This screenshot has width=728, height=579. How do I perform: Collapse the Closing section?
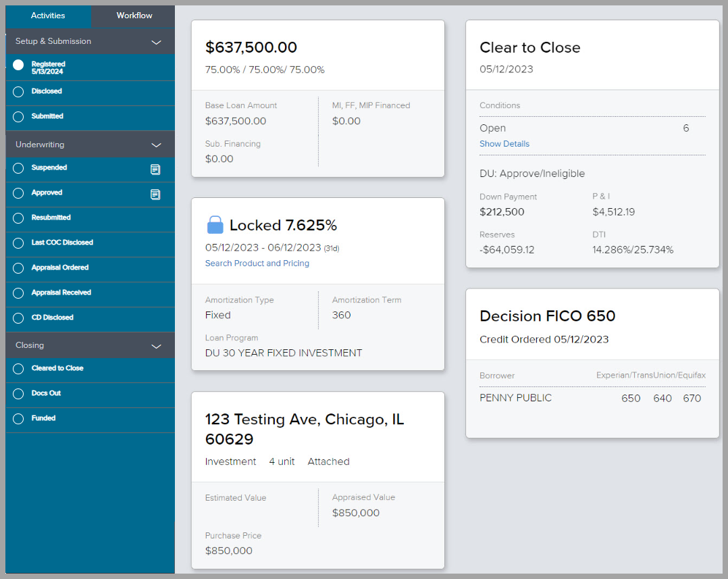[156, 345]
